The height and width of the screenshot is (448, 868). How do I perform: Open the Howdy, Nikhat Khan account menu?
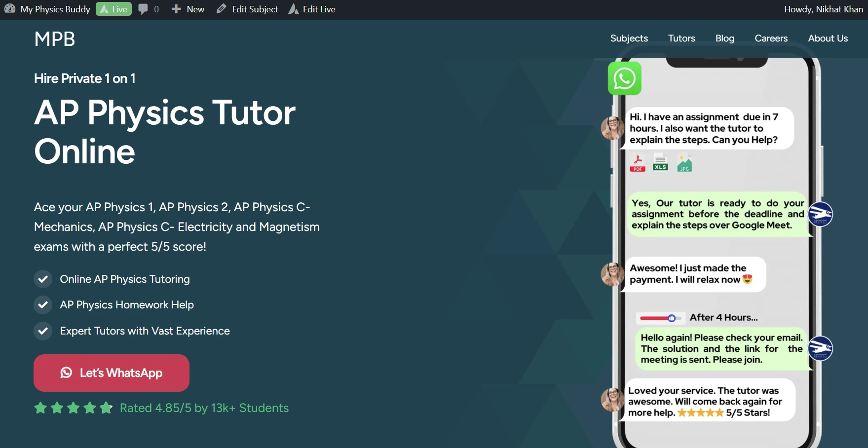point(823,9)
